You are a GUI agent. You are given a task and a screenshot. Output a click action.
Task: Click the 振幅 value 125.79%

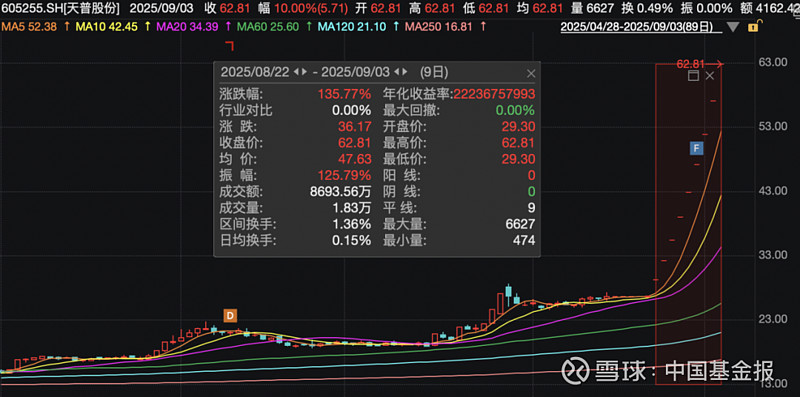[x=344, y=176]
